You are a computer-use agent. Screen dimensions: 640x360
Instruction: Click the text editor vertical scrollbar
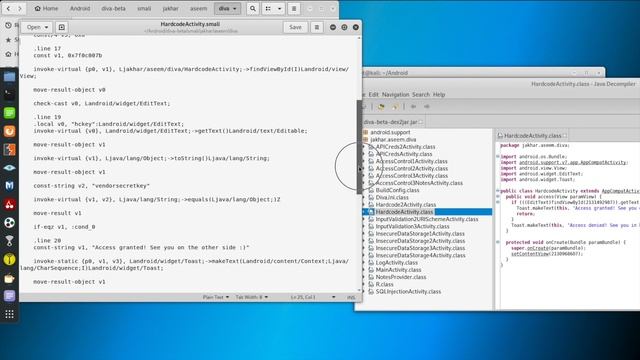(x=359, y=147)
